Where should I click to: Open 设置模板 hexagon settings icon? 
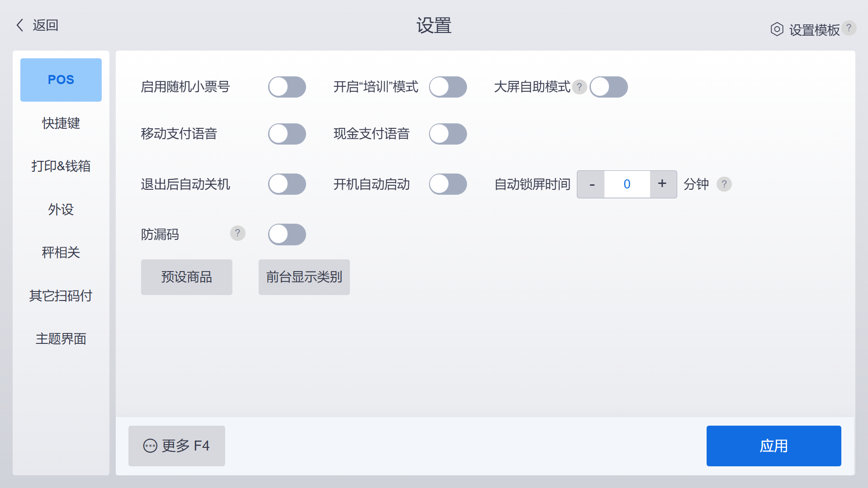coord(777,29)
